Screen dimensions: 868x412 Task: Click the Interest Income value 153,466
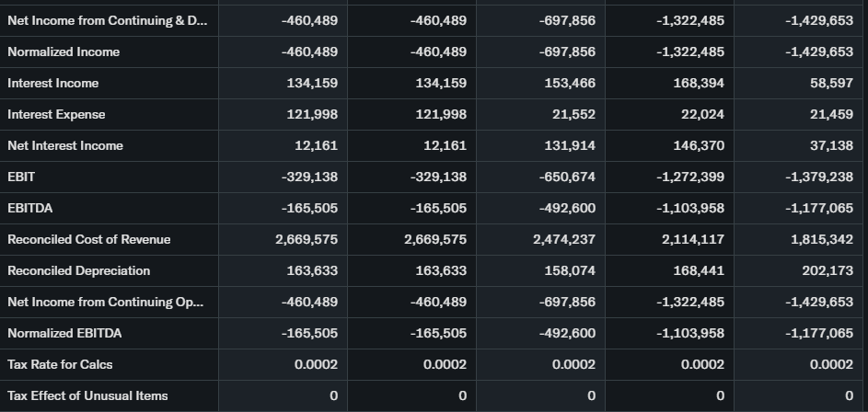571,84
